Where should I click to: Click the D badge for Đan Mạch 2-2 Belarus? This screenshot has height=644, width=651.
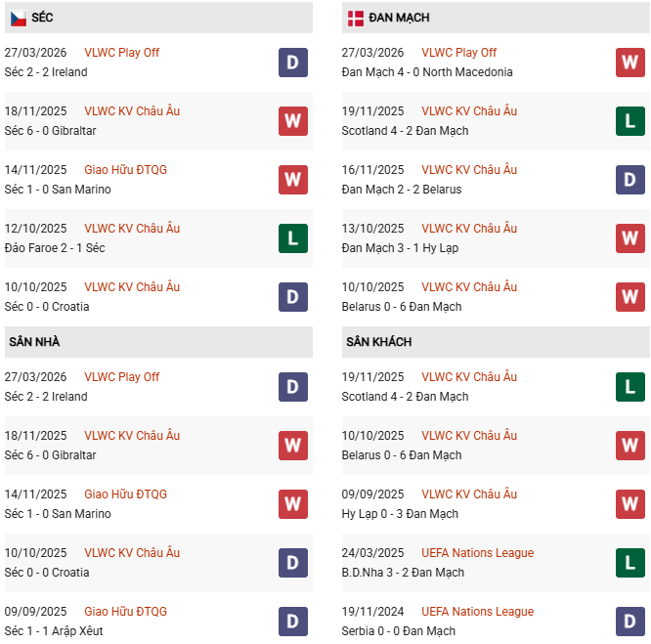point(630,180)
